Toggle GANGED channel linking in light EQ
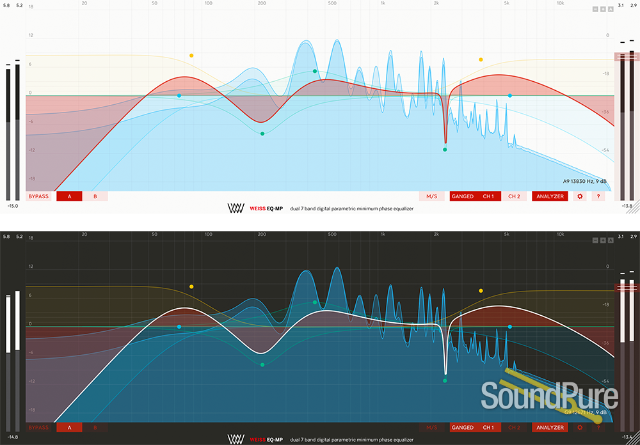 463,197
